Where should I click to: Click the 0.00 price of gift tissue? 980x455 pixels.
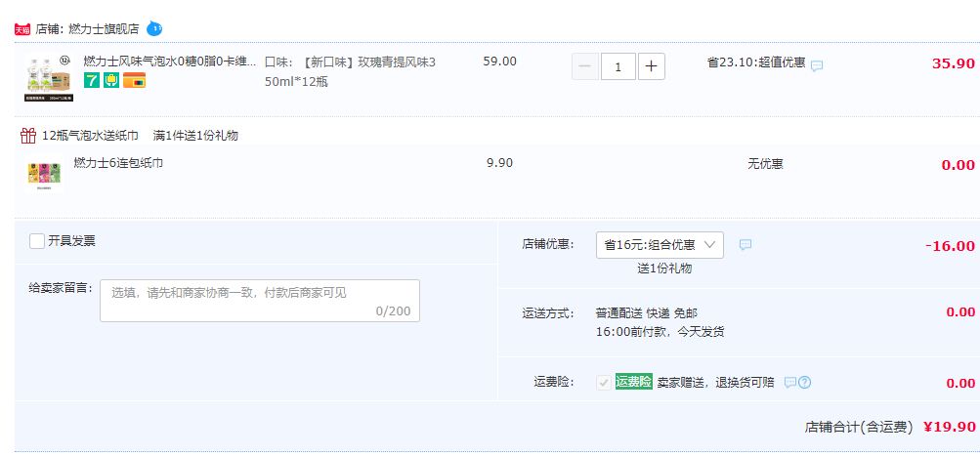pyautogui.click(x=959, y=165)
